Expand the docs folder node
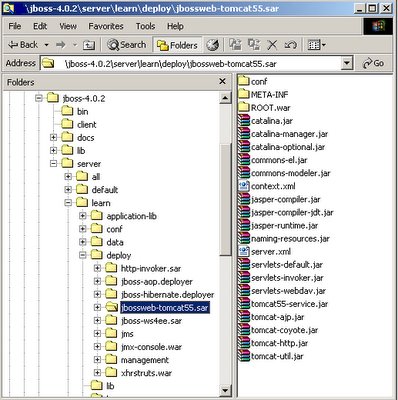Screen dimensions: 398x400 (53, 137)
